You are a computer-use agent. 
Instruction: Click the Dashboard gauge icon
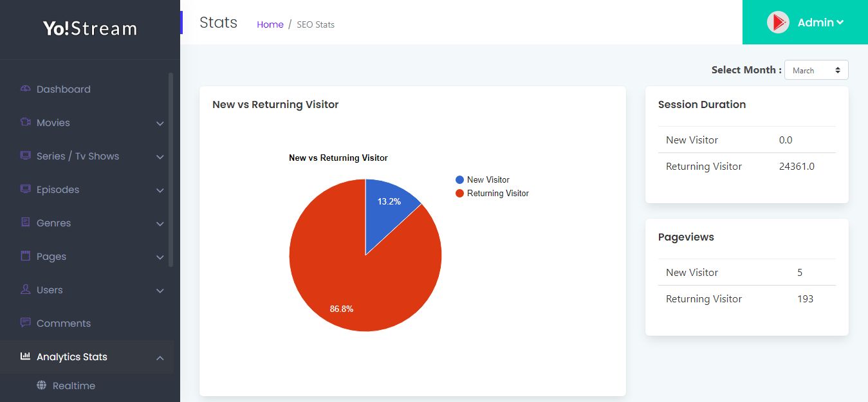(x=26, y=89)
